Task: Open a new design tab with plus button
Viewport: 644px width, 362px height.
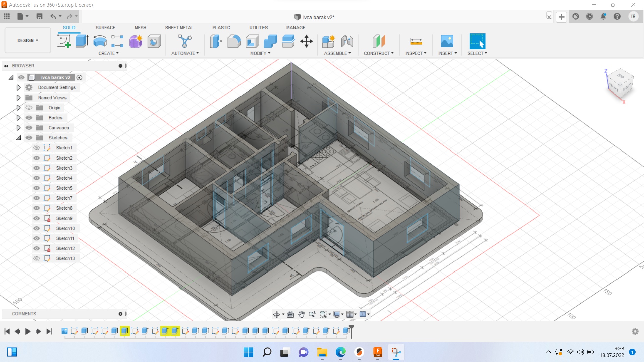Action: (561, 17)
